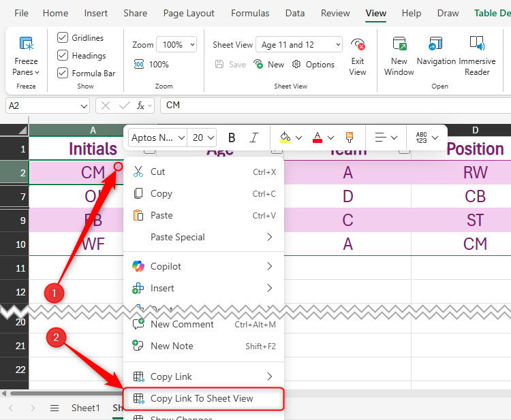Select New Comment in context menu

pyautogui.click(x=204, y=324)
